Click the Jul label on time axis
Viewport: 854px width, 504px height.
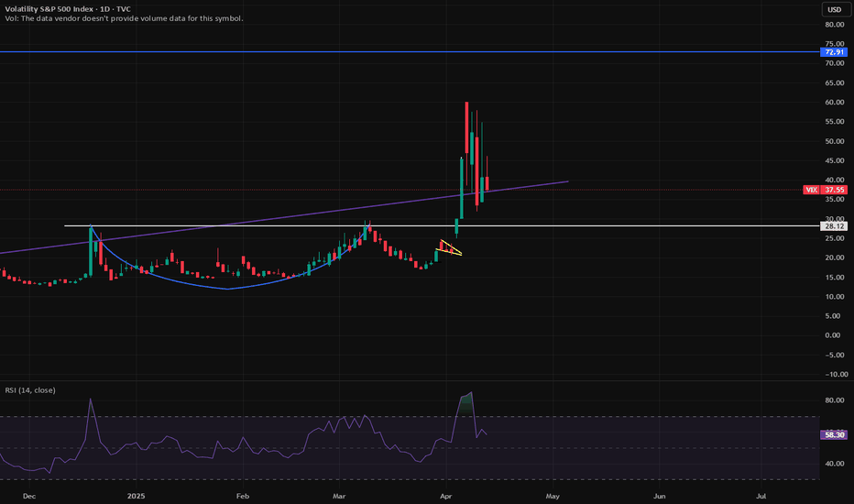(x=761, y=496)
